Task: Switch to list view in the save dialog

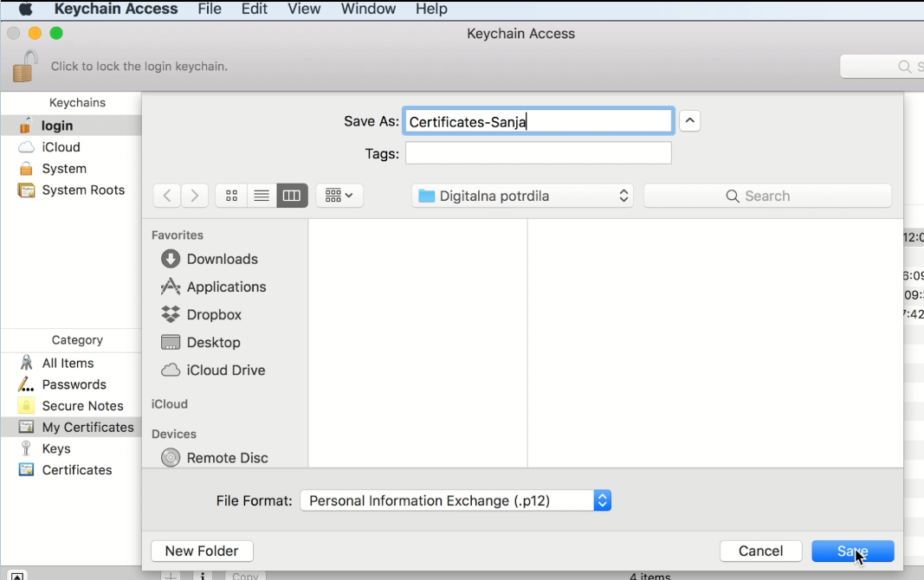Action: click(x=262, y=196)
